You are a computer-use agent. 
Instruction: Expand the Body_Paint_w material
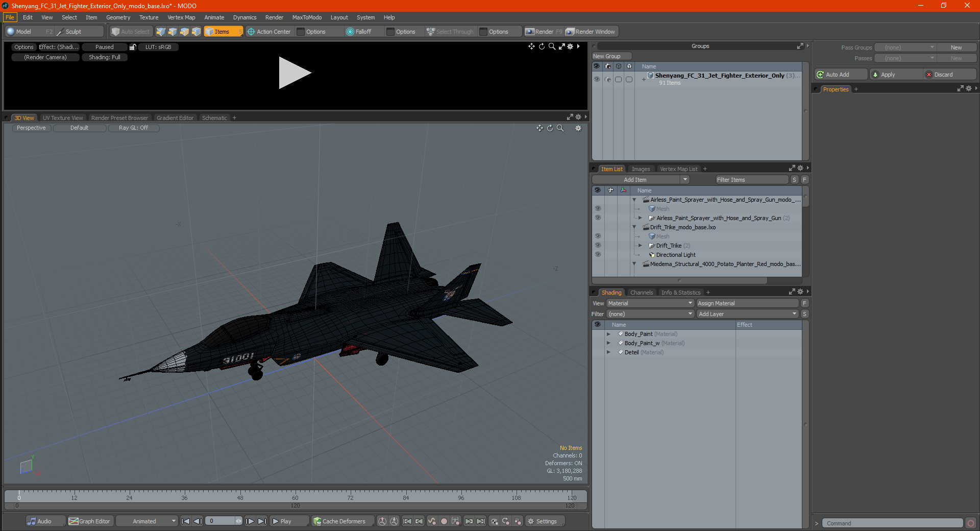click(608, 343)
